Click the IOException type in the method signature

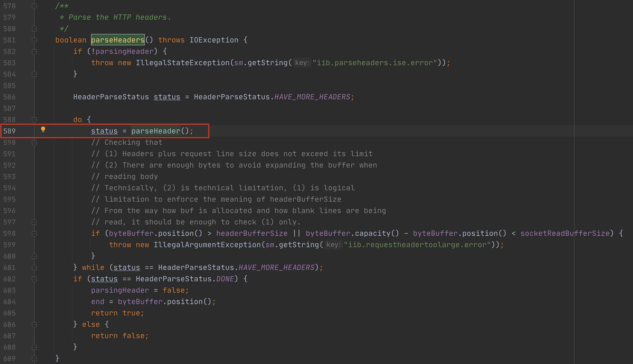pyautogui.click(x=214, y=40)
